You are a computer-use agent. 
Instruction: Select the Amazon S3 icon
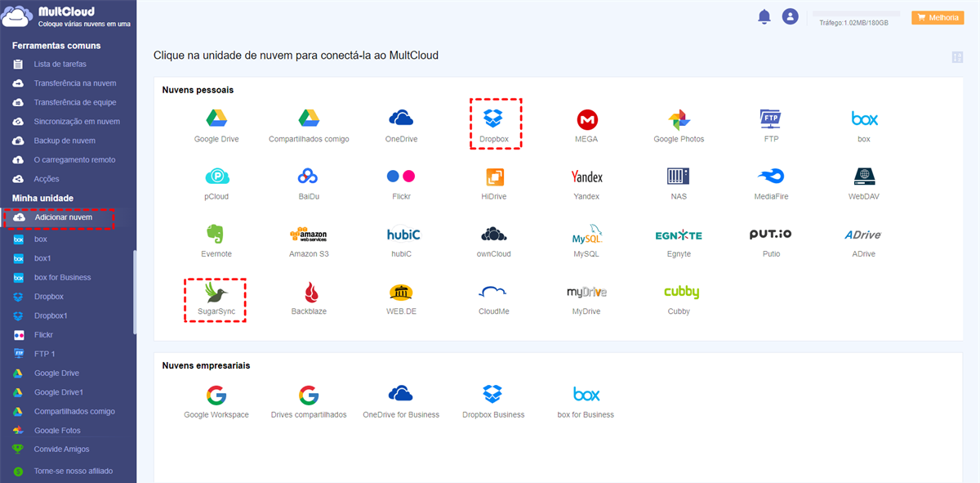tap(309, 235)
